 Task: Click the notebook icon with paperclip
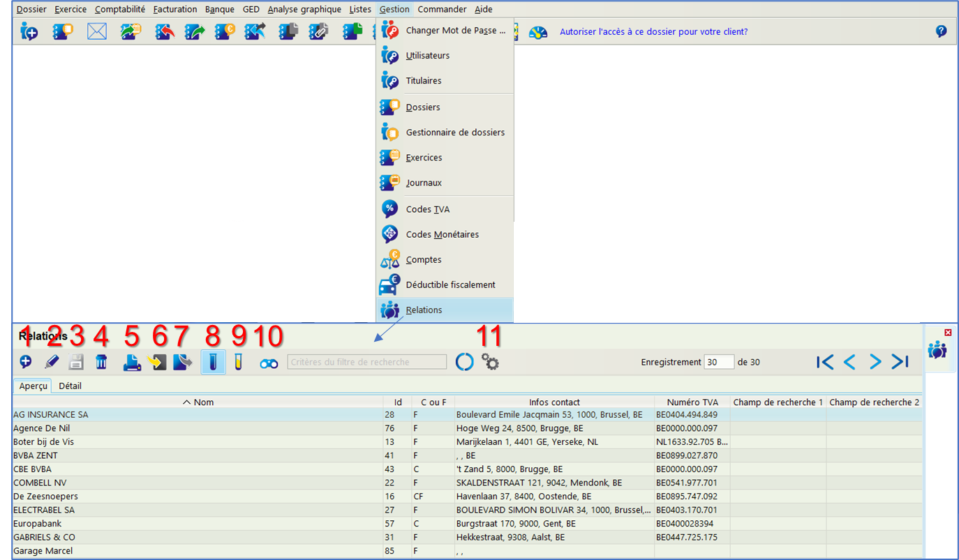[x=318, y=31]
